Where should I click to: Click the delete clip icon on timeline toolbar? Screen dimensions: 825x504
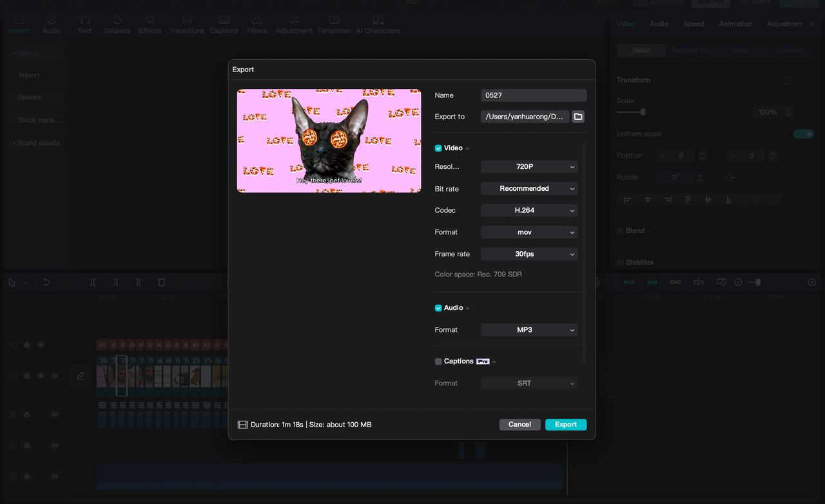click(x=162, y=282)
